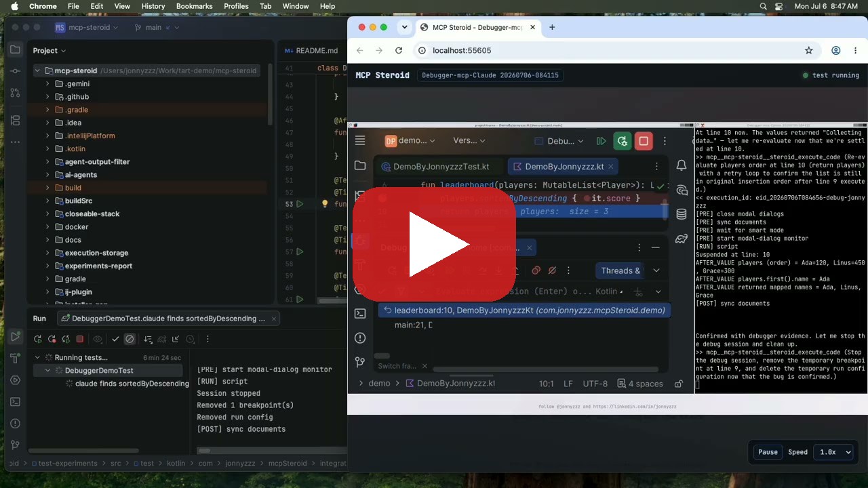Expand the ai-agents folder
868x488 pixels.
48,175
